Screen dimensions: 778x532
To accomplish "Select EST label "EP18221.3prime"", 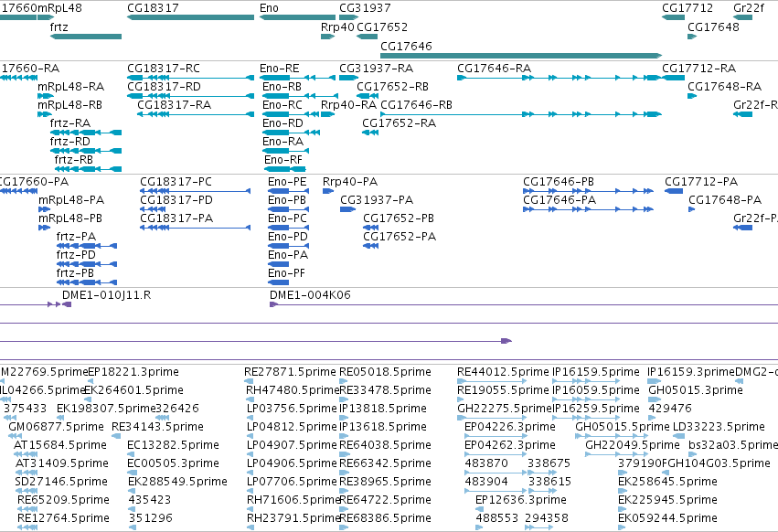I will (133, 372).
